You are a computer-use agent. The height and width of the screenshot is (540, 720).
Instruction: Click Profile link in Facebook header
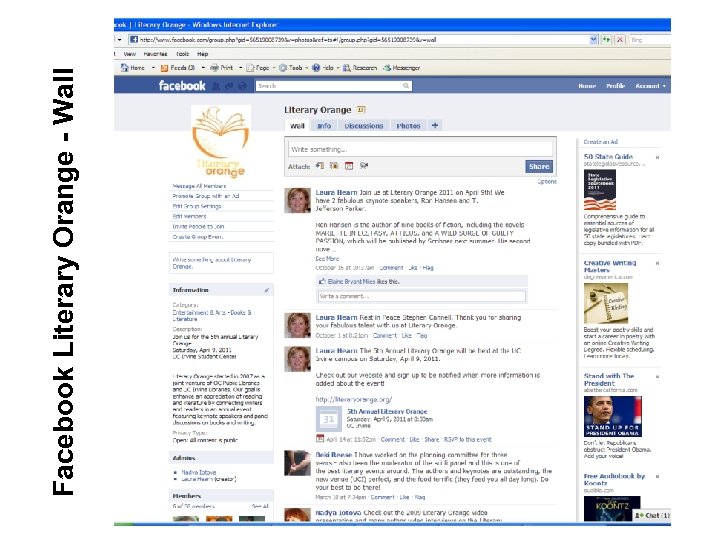click(x=615, y=86)
